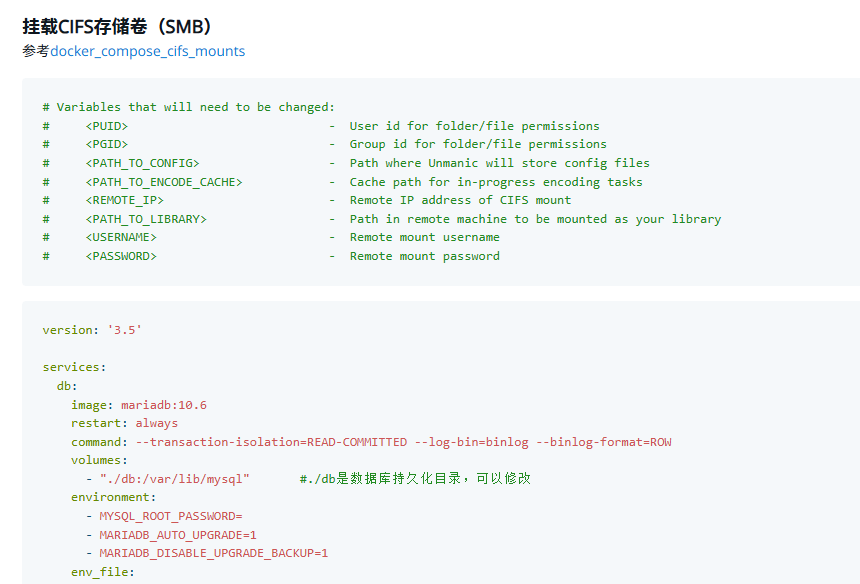Click the restart always value
Screen dimensions: 860x584
point(157,423)
